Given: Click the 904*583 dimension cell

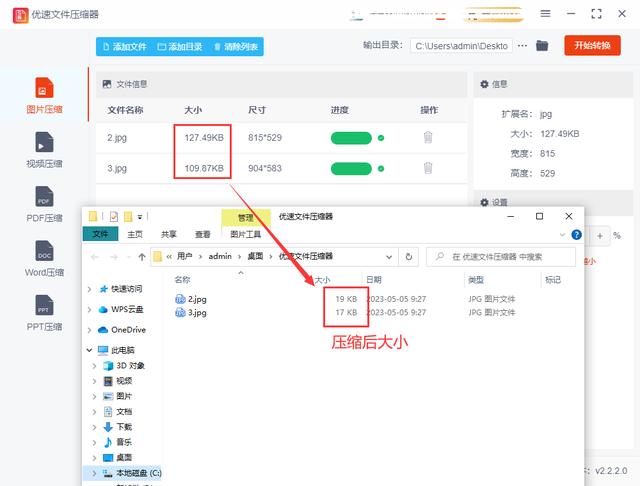Looking at the screenshot, I should (265, 168).
